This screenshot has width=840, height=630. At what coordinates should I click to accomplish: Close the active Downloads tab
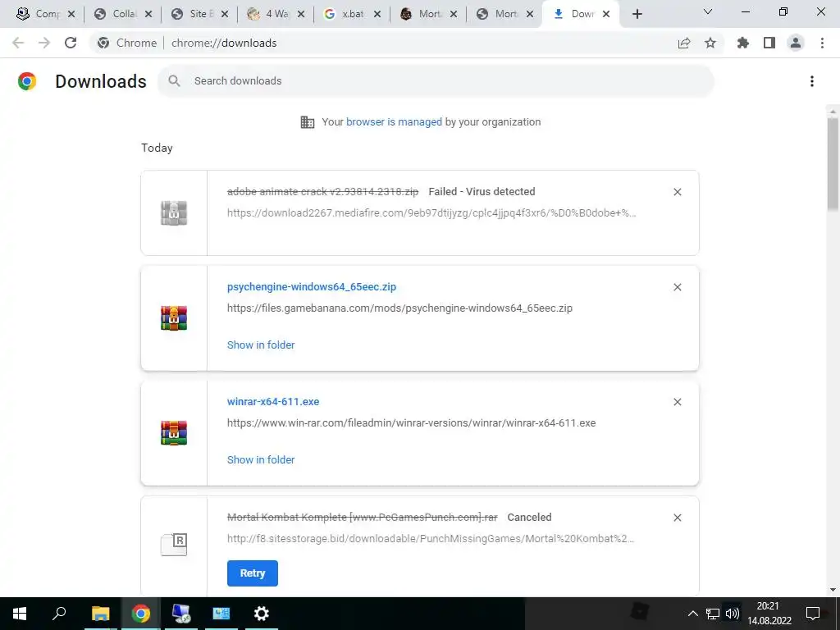click(x=606, y=15)
